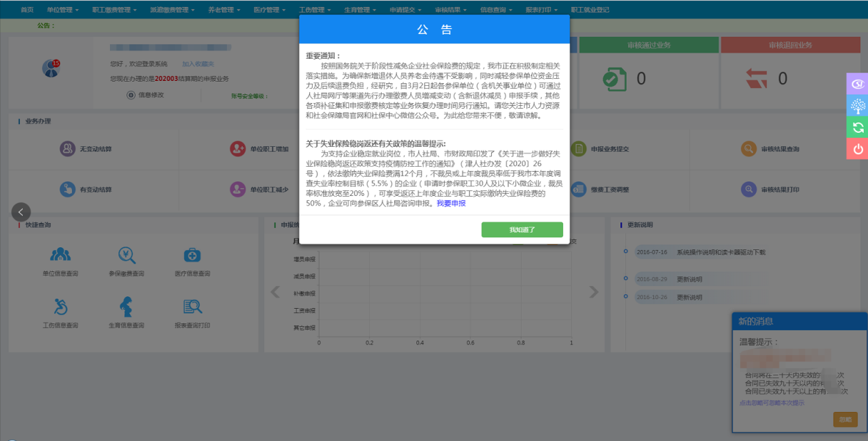The height and width of the screenshot is (441, 868).
Task: Open 无变动结算 icon
Action: pos(67,149)
